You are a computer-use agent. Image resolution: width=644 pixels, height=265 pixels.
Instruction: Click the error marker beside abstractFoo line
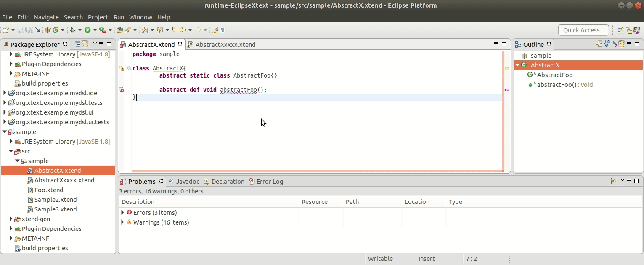[x=122, y=90]
